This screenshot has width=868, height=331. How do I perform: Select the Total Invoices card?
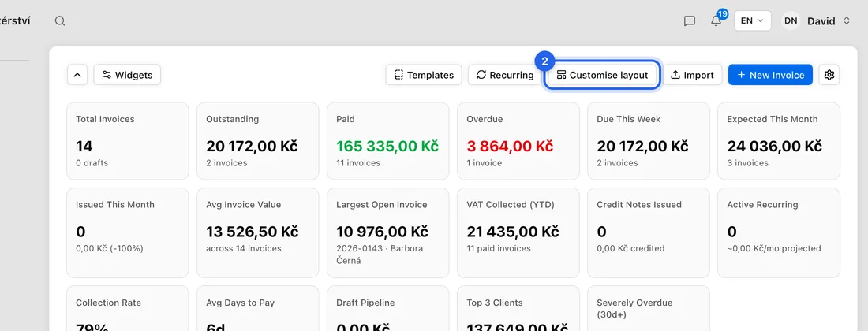click(x=127, y=141)
